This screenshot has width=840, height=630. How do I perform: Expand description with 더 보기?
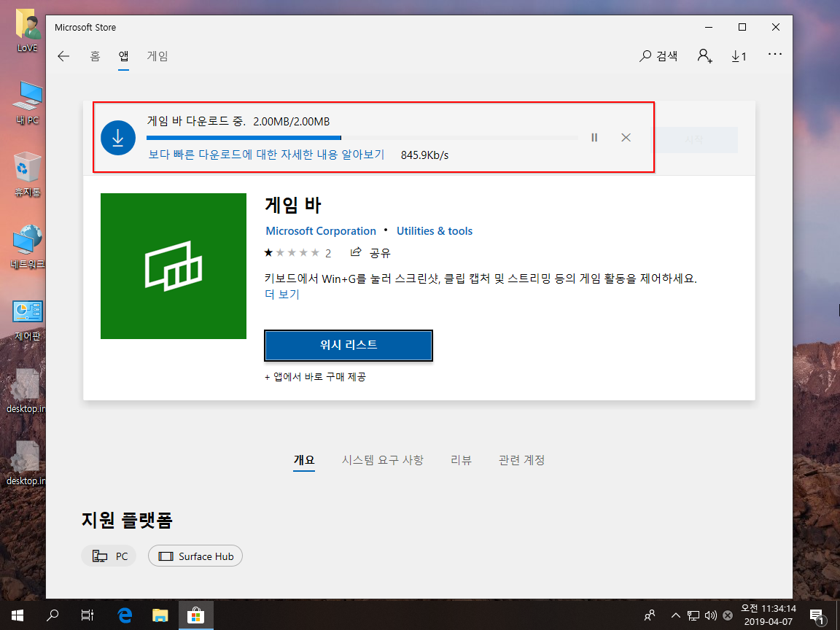tap(282, 294)
